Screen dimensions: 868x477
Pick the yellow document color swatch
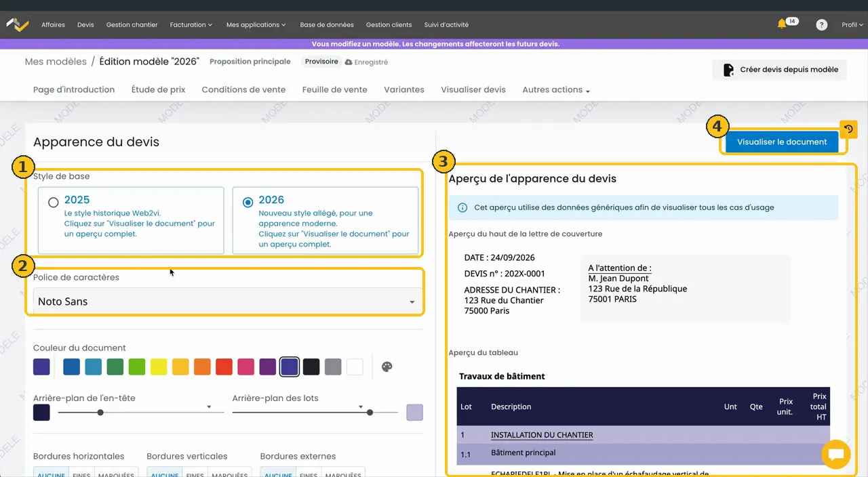(x=159, y=367)
